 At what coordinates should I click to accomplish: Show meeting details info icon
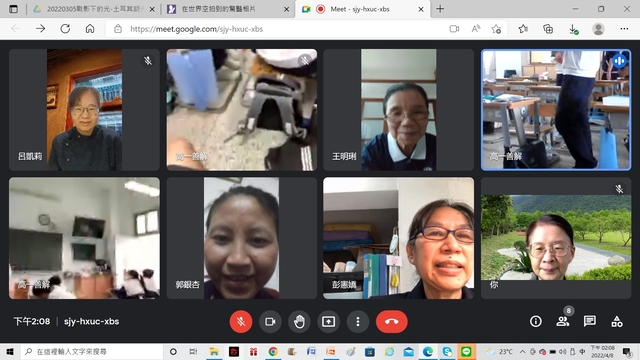point(536,322)
